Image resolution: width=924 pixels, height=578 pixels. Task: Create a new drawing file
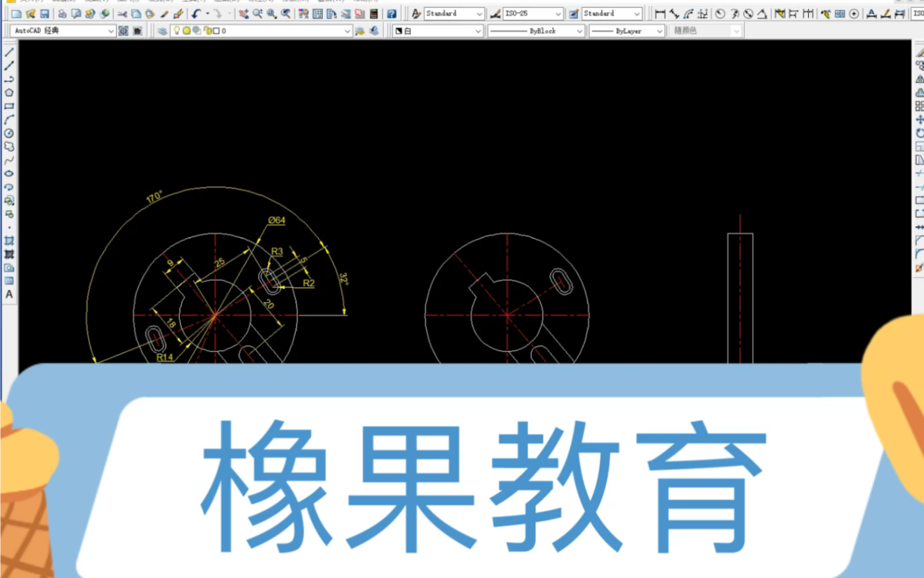tap(16, 13)
